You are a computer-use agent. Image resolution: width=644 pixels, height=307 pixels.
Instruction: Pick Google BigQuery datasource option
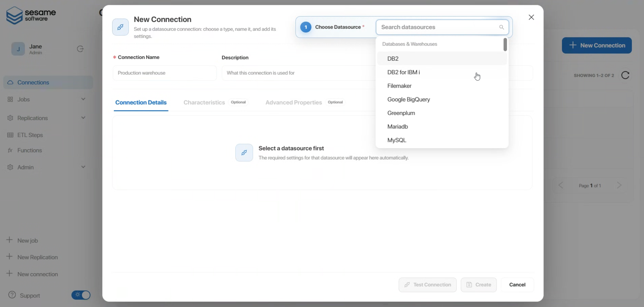click(x=442, y=99)
